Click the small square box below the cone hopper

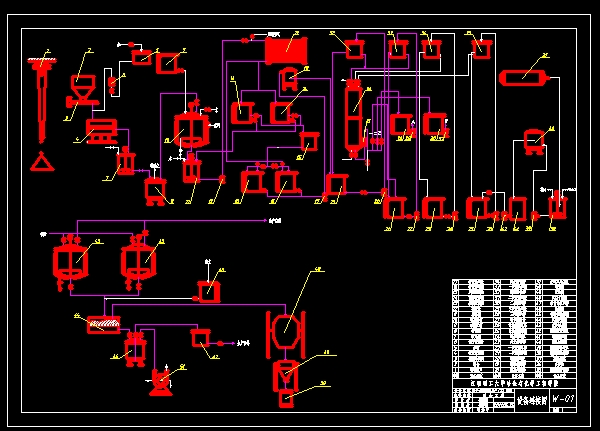tap(286, 398)
